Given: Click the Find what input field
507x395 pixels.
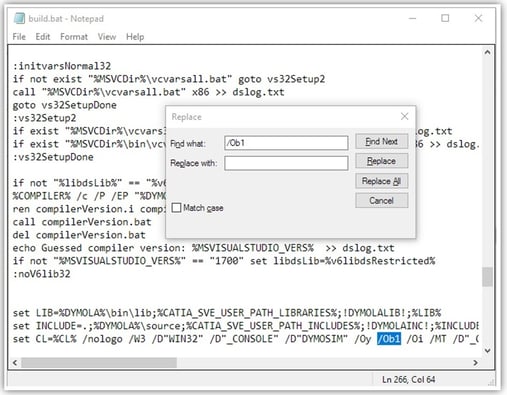Looking at the screenshot, I should click(286, 143).
